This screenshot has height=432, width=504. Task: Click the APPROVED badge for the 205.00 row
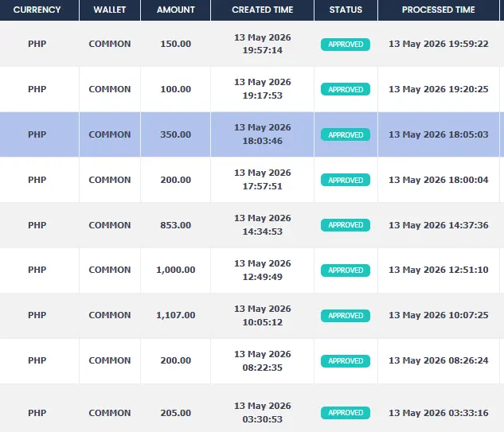pos(346,413)
